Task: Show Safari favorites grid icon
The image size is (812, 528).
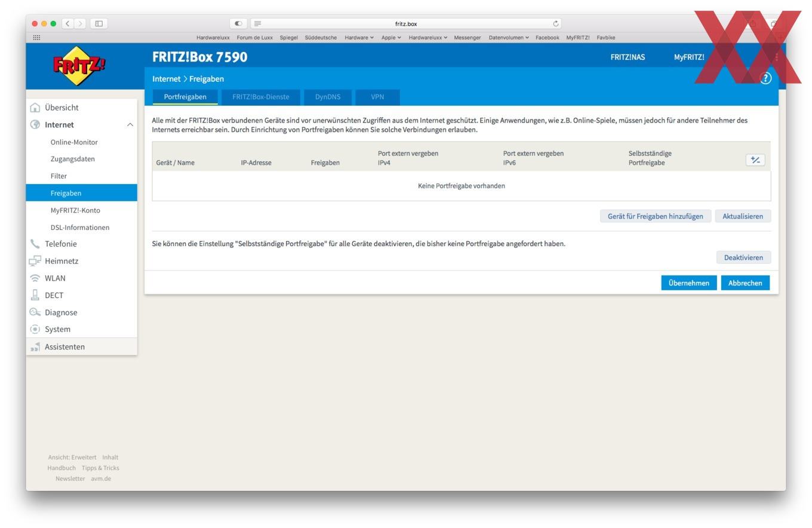Action: [x=36, y=38]
